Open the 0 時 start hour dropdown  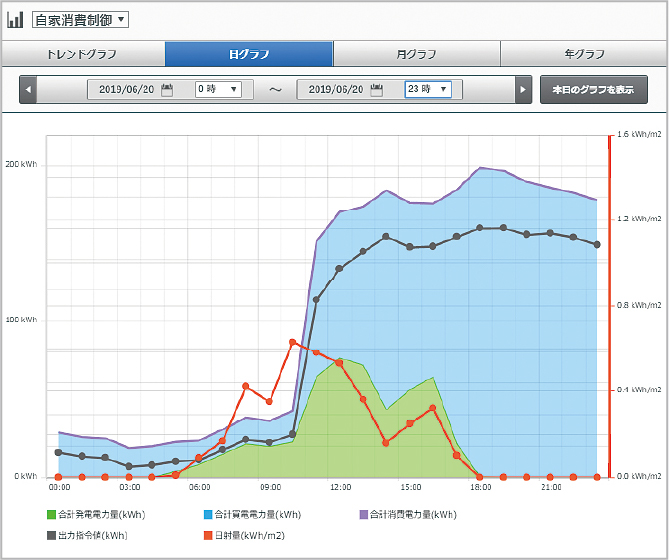click(x=218, y=89)
